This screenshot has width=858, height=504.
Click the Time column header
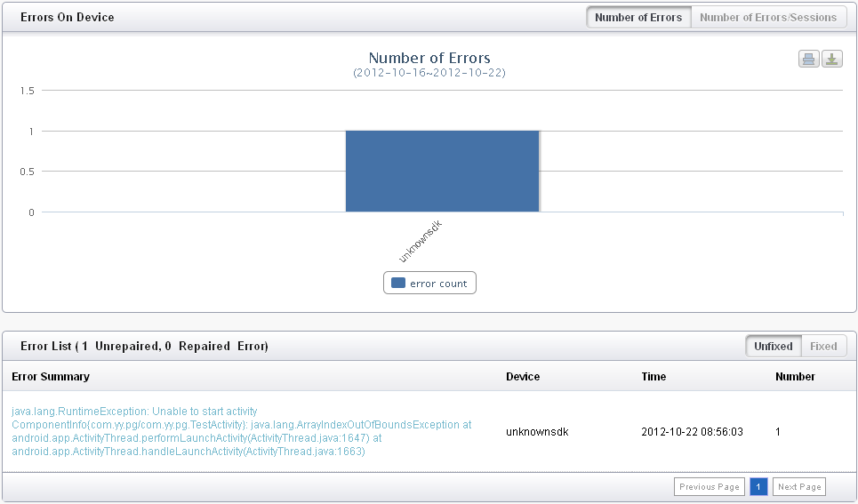coord(654,377)
